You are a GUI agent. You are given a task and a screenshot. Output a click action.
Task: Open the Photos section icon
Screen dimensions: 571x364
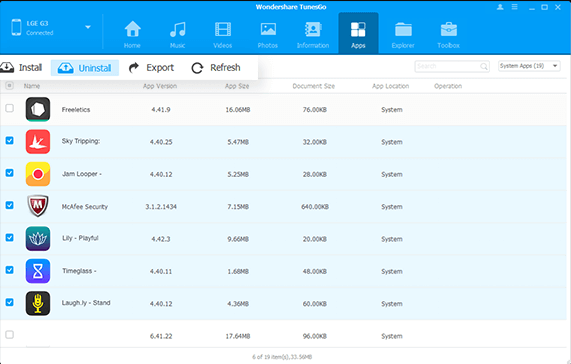[268, 29]
